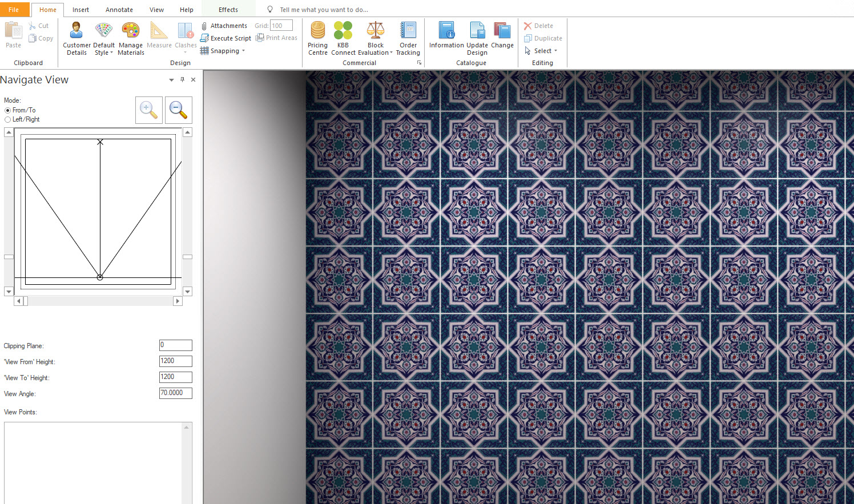The height and width of the screenshot is (504, 854).
Task: Expand Block Evaluation menu
Action: [x=375, y=38]
